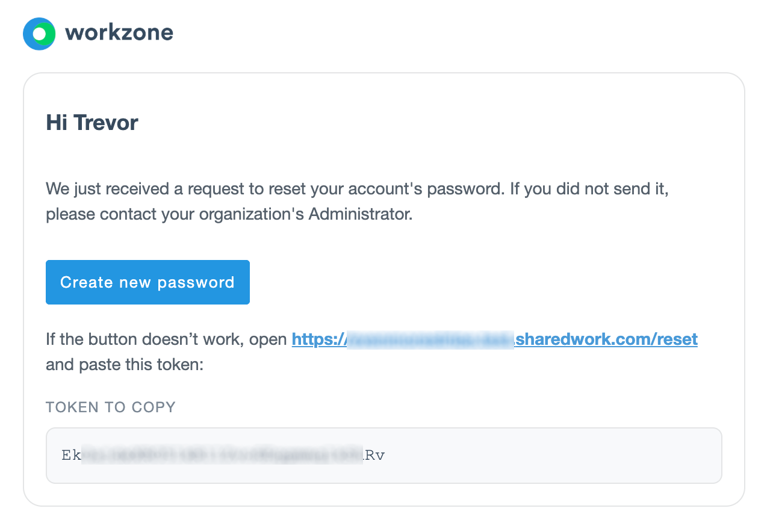The image size is (773, 532).
Task: Click the blurred middle of the token
Action: click(x=223, y=455)
